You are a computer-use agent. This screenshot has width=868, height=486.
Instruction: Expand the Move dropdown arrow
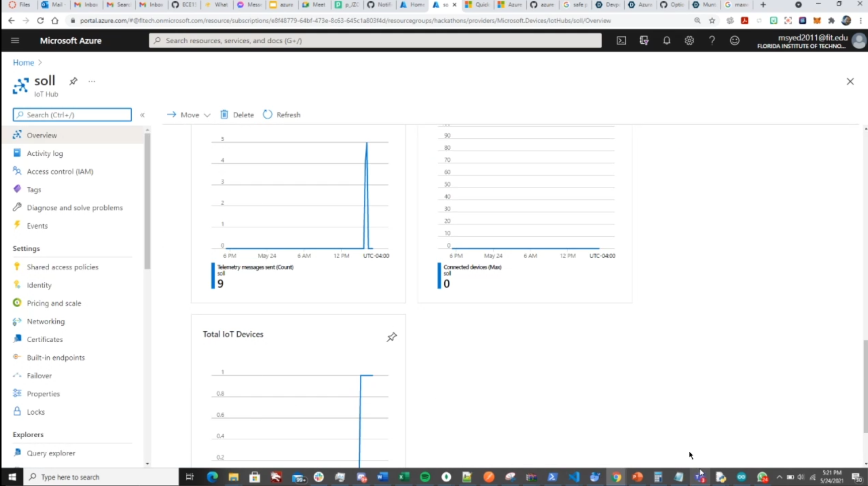click(x=207, y=115)
